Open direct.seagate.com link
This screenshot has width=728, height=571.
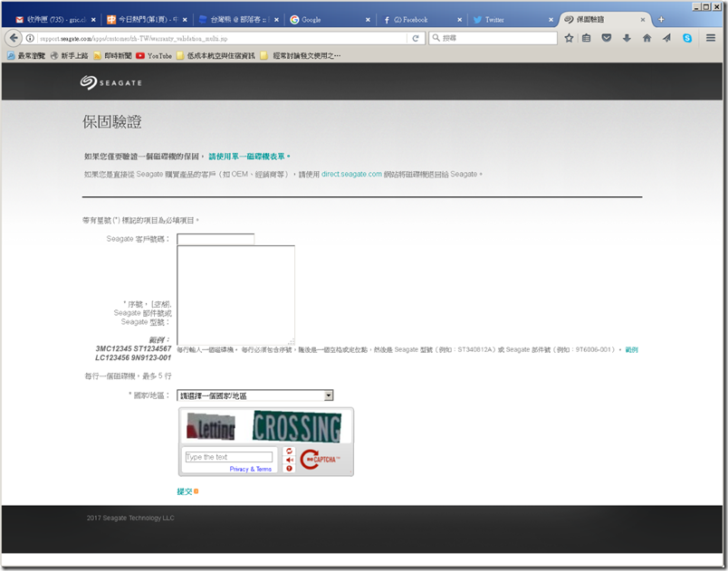pyautogui.click(x=351, y=174)
